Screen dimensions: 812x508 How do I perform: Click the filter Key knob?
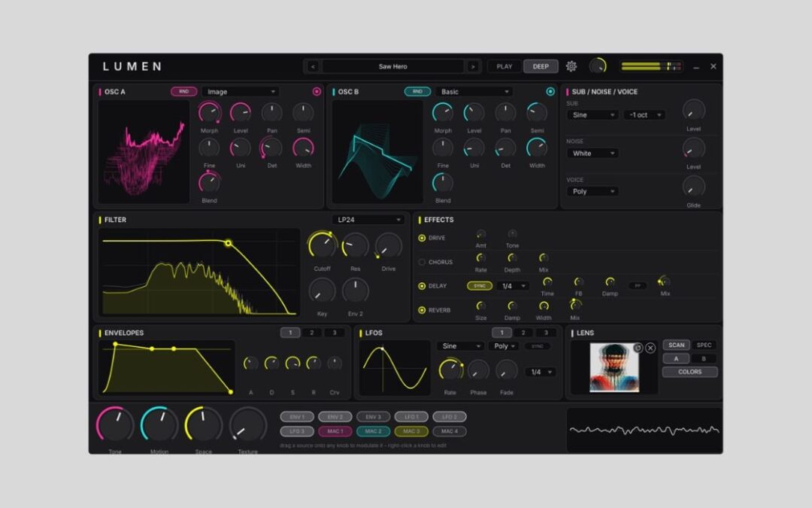coord(322,291)
